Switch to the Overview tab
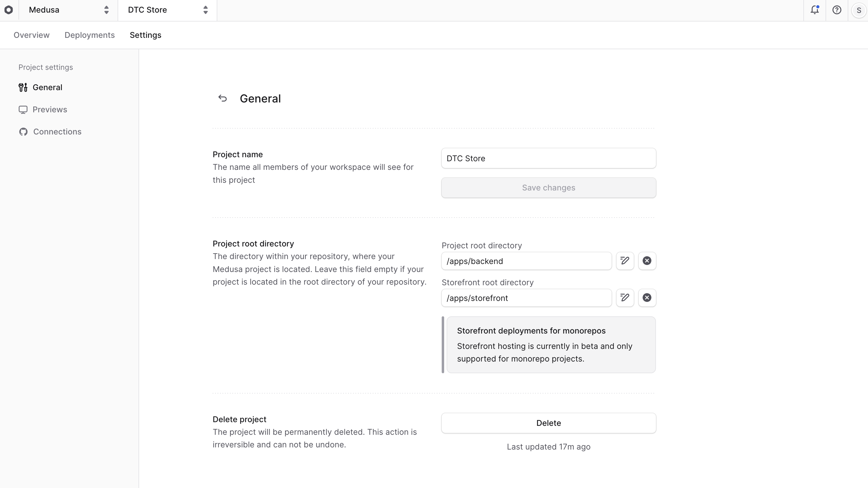Viewport: 868px width, 488px height. pyautogui.click(x=31, y=35)
